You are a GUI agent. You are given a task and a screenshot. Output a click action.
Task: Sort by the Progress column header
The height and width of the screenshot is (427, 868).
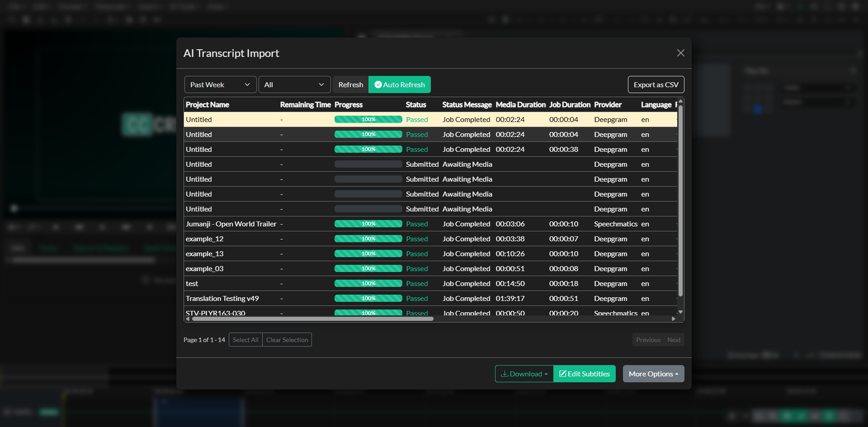349,104
